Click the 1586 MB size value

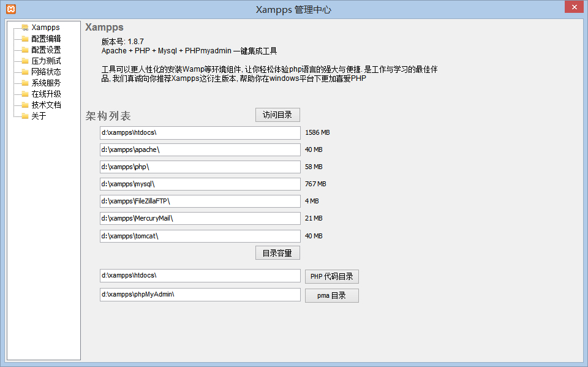318,132
